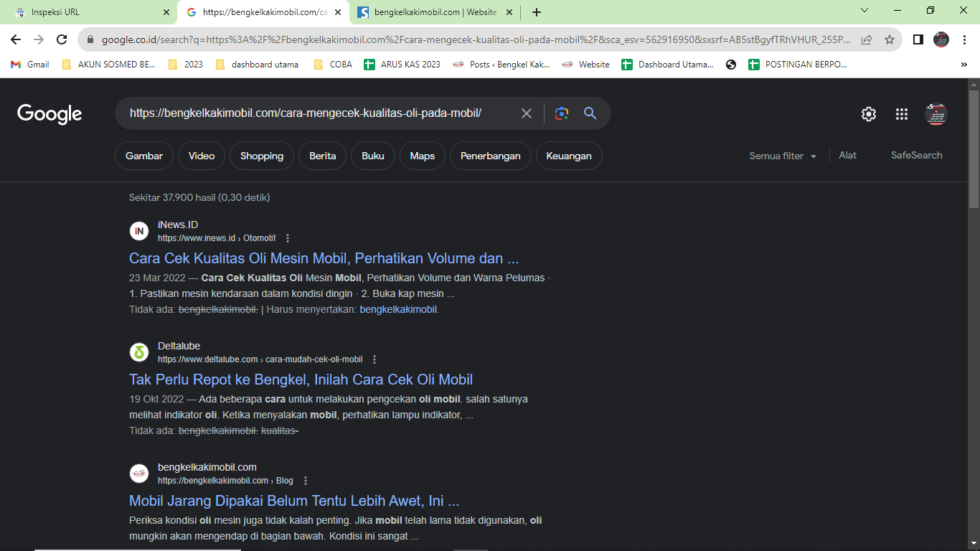Open more options for iNews.ID result
980x551 pixels.
coord(288,238)
